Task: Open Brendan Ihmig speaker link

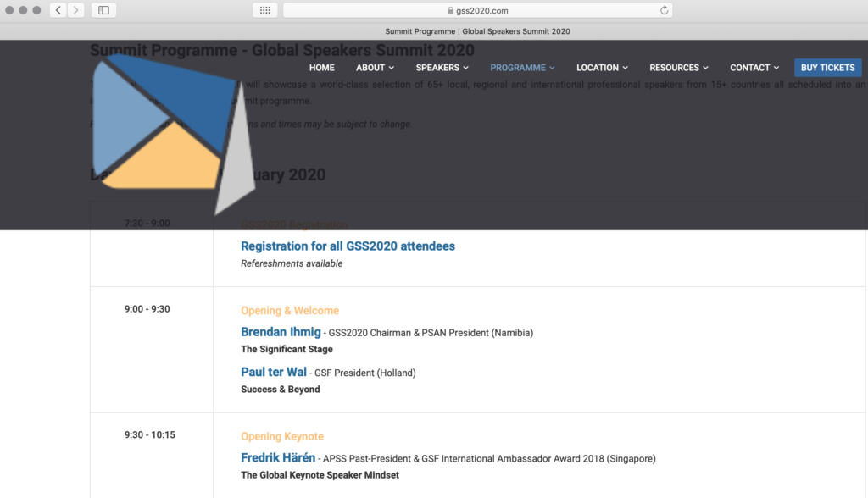Action: (281, 332)
